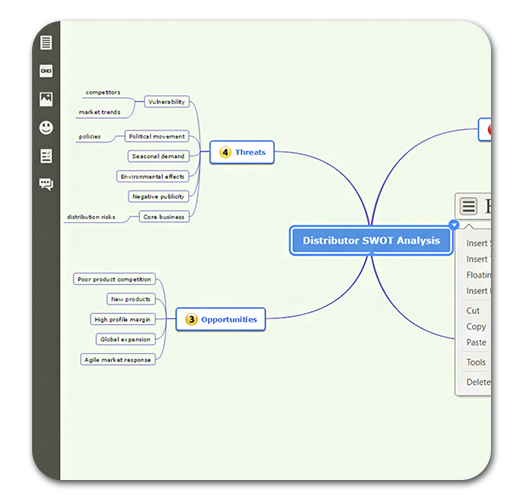Click the task checklist icon in the sidebar
522x500 pixels.
tap(46, 156)
